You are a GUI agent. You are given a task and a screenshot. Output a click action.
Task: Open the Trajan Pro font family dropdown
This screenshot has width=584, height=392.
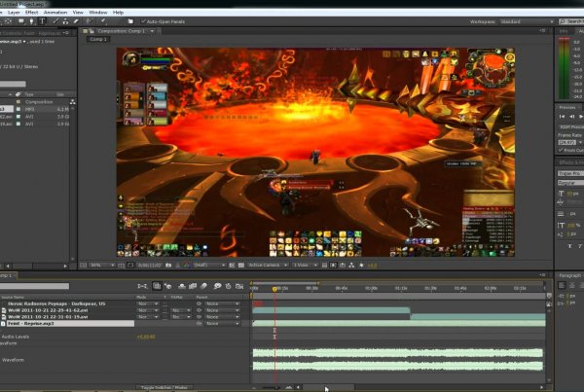[x=570, y=173]
